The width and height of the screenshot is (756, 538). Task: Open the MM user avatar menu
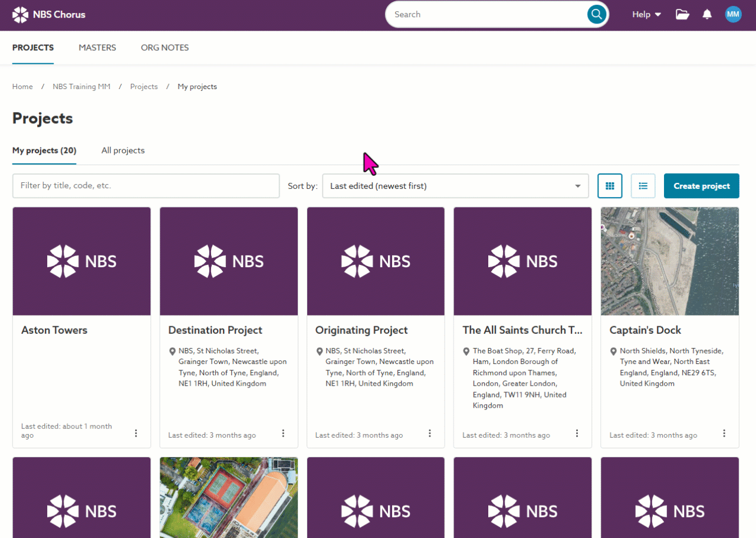(733, 15)
